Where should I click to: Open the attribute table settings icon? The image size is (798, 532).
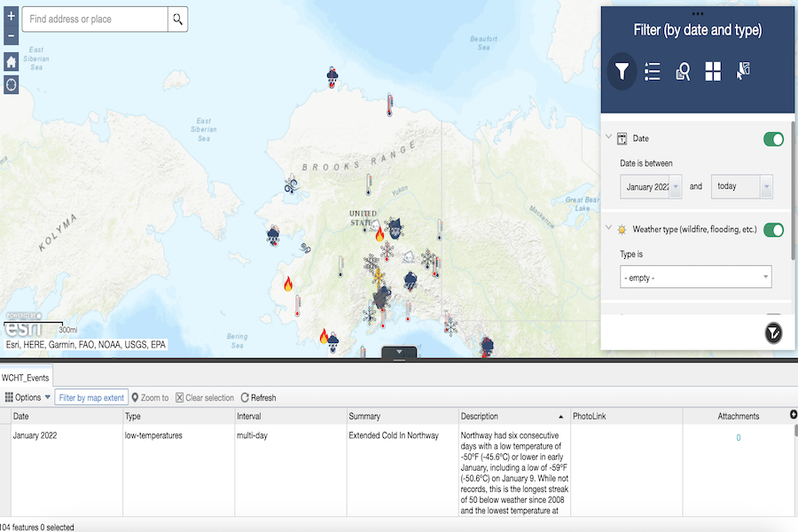pyautogui.click(x=794, y=414)
